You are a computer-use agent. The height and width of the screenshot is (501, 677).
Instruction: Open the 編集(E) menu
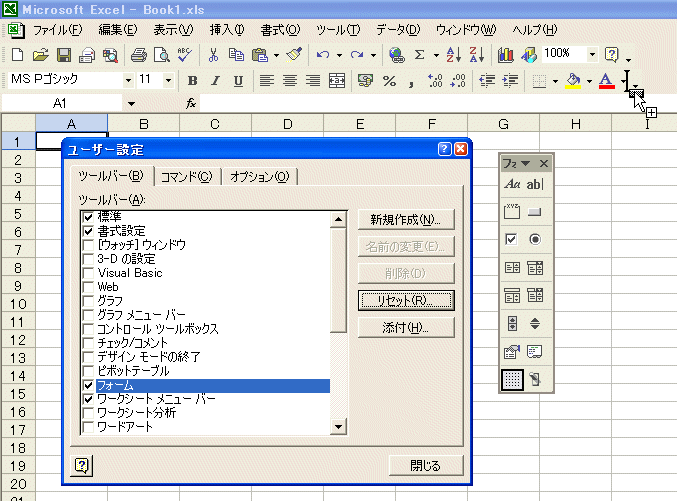click(118, 30)
